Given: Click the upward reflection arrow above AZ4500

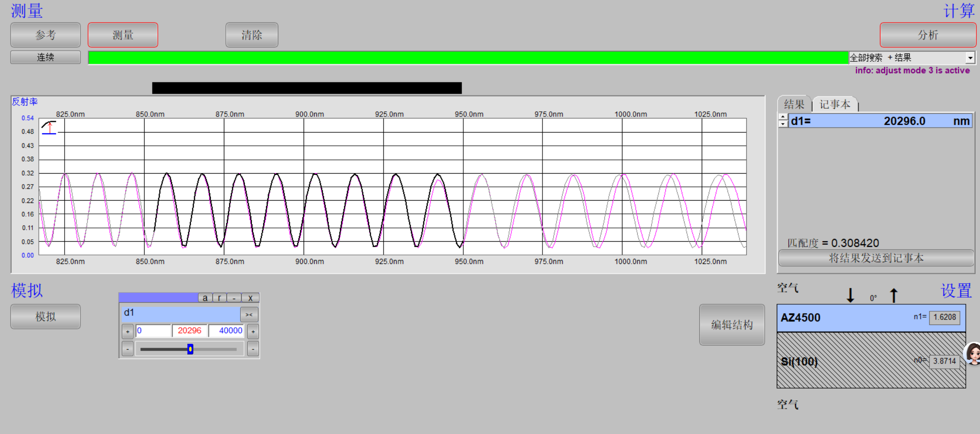Looking at the screenshot, I should 894,295.
